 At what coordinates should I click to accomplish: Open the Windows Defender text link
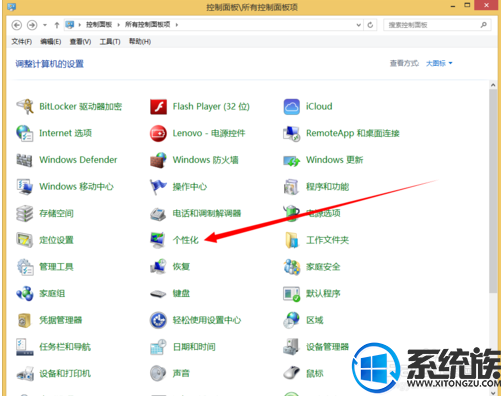pos(78,160)
